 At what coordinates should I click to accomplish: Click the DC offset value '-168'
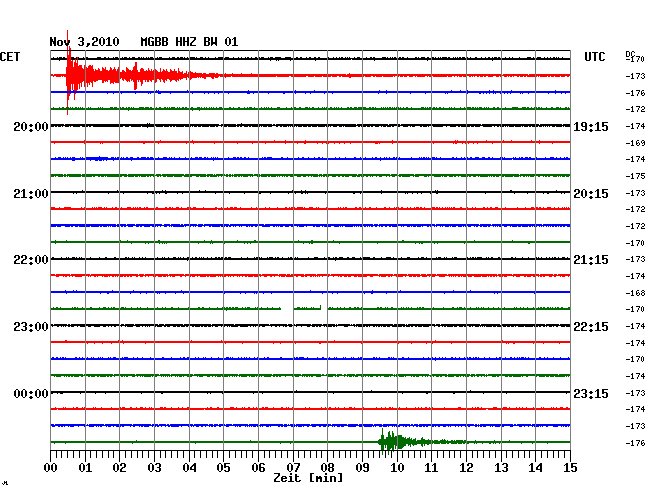click(635, 293)
